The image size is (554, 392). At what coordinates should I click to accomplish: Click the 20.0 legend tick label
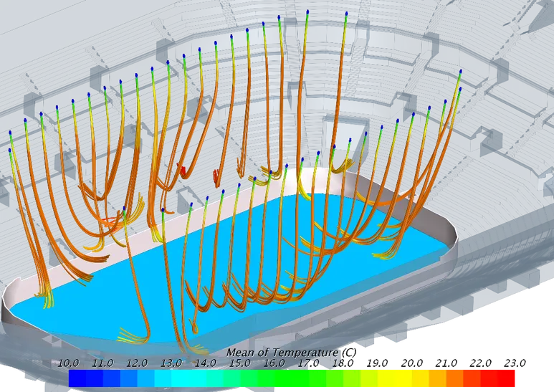413,363
